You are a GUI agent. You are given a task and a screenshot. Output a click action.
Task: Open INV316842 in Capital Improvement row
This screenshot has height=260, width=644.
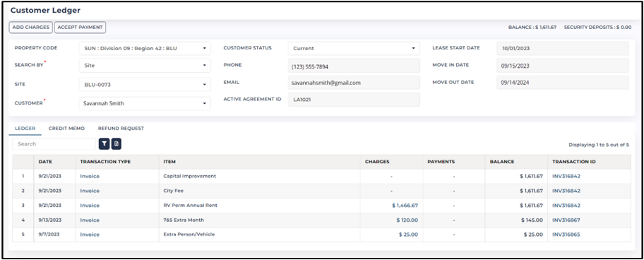pyautogui.click(x=566, y=176)
